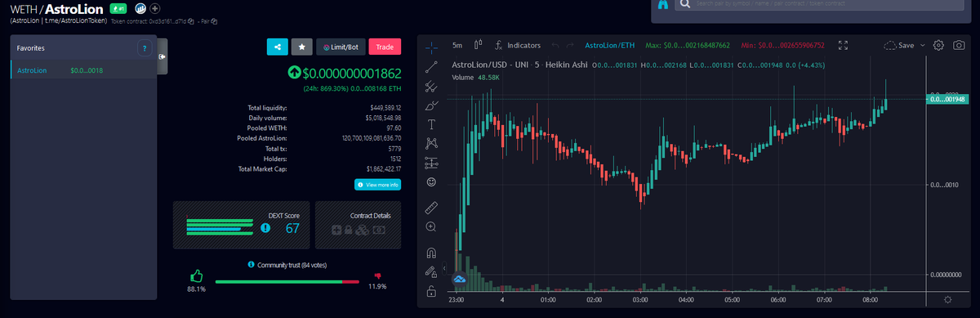Select the text annotation tool

(x=431, y=125)
